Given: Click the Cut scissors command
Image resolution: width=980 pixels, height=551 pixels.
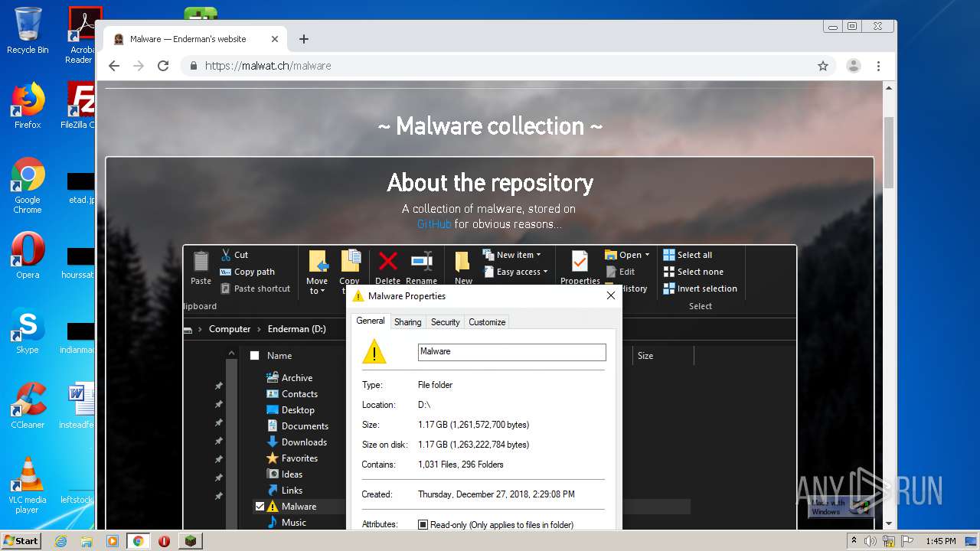Looking at the screenshot, I should point(234,255).
